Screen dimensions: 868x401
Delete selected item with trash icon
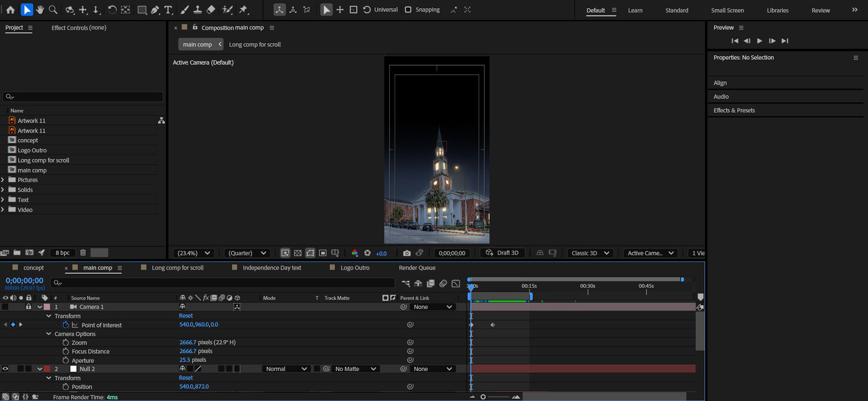click(x=83, y=253)
